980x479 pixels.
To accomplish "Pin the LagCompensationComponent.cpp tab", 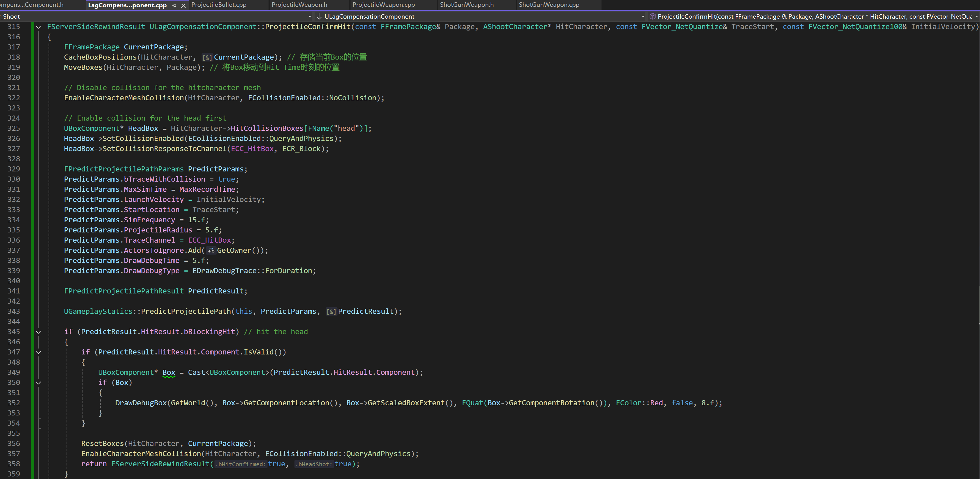I will pyautogui.click(x=174, y=5).
